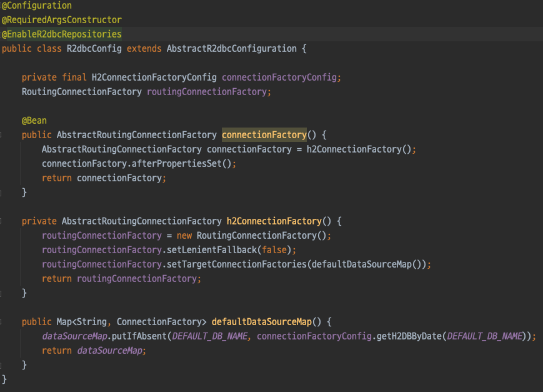Click the getH2DBByDate method call
The width and height of the screenshot is (543, 392).
[409, 336]
